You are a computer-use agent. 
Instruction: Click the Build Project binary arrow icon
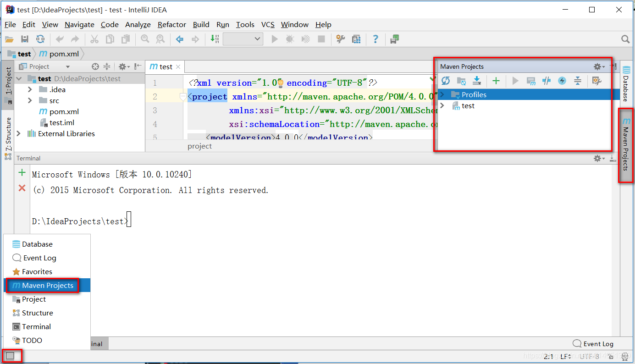point(215,39)
